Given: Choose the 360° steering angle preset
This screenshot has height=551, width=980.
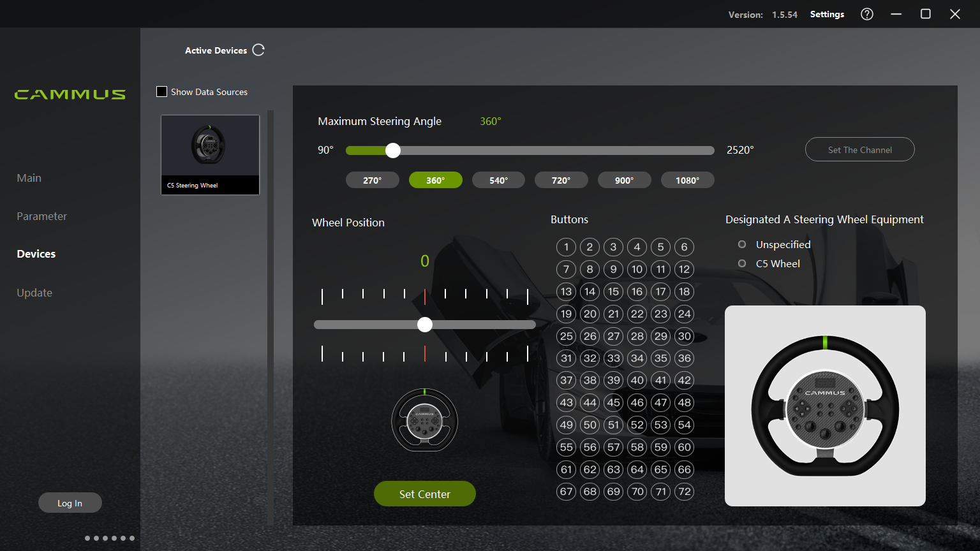Looking at the screenshot, I should coord(435,180).
